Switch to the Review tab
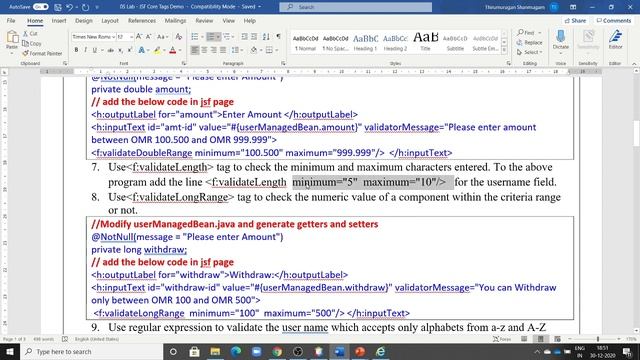This screenshot has height=360, width=640. tap(204, 20)
